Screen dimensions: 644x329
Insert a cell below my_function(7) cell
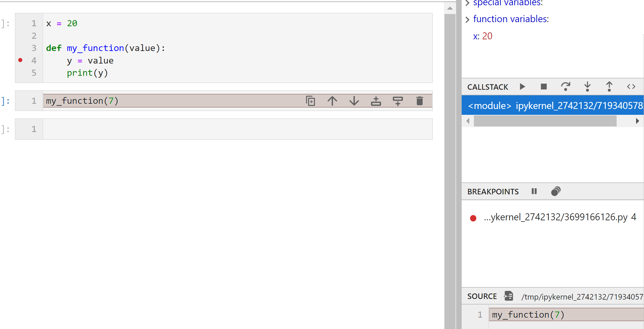pyautogui.click(x=398, y=101)
